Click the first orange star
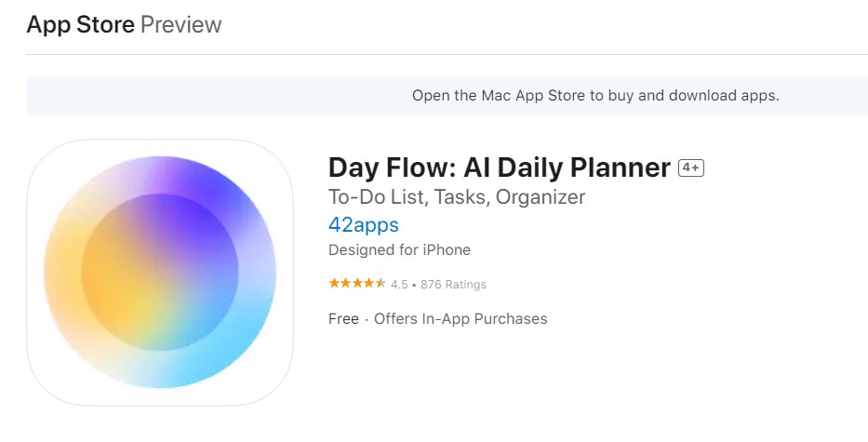The height and width of the screenshot is (442, 868). [x=334, y=284]
